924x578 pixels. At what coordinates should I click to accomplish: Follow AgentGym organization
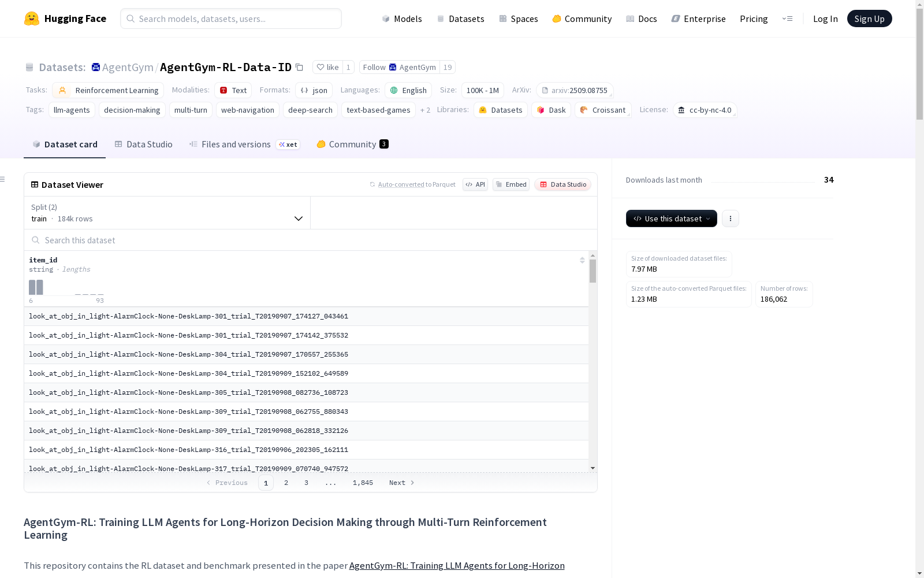tap(400, 67)
